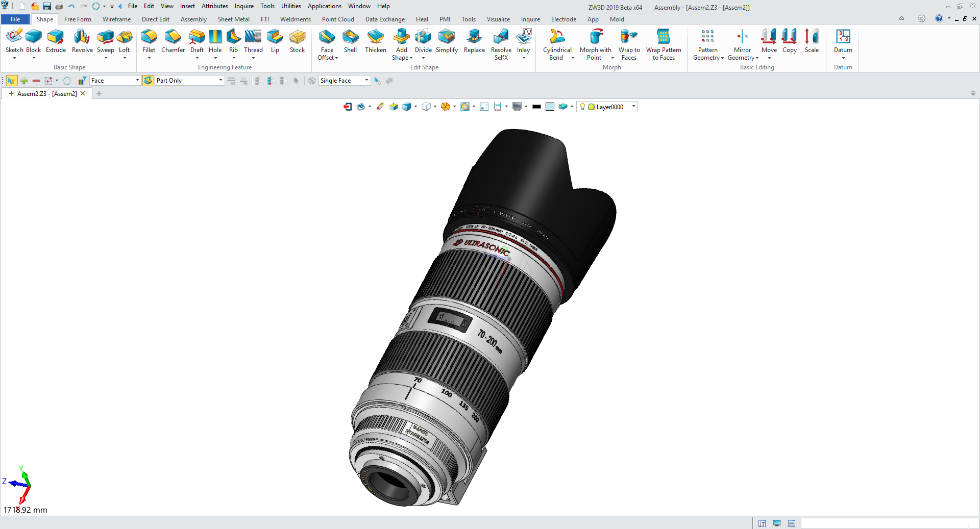Toggle the filter list icon beside Face
Image resolution: width=980 pixels, height=529 pixels.
point(82,81)
